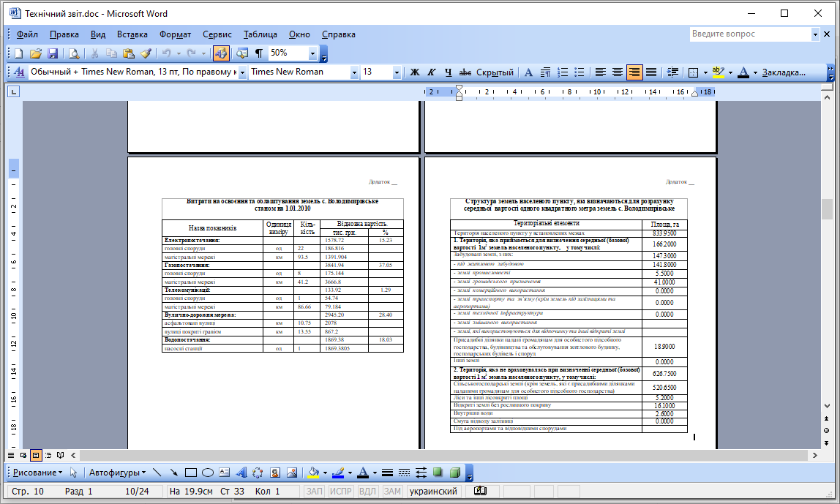Open the Таблица menu
Image resolution: width=840 pixels, height=504 pixels.
(x=260, y=34)
